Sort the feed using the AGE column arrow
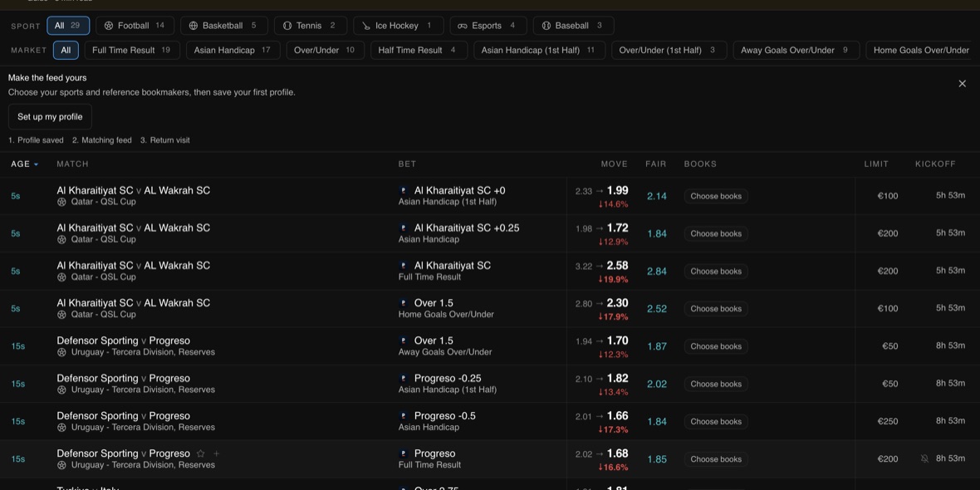This screenshot has height=490, width=980. click(x=37, y=164)
